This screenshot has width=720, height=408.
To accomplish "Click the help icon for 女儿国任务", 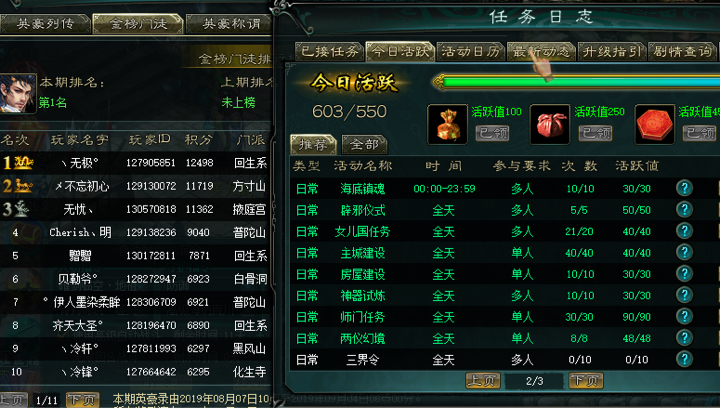I will [x=684, y=231].
